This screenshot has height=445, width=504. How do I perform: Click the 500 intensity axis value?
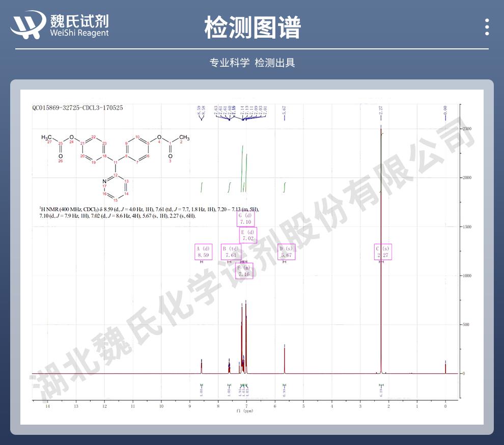tap(466, 324)
